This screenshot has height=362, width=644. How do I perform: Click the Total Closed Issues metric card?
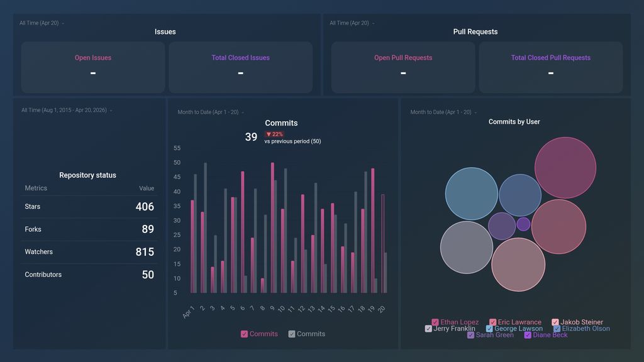[x=240, y=66]
